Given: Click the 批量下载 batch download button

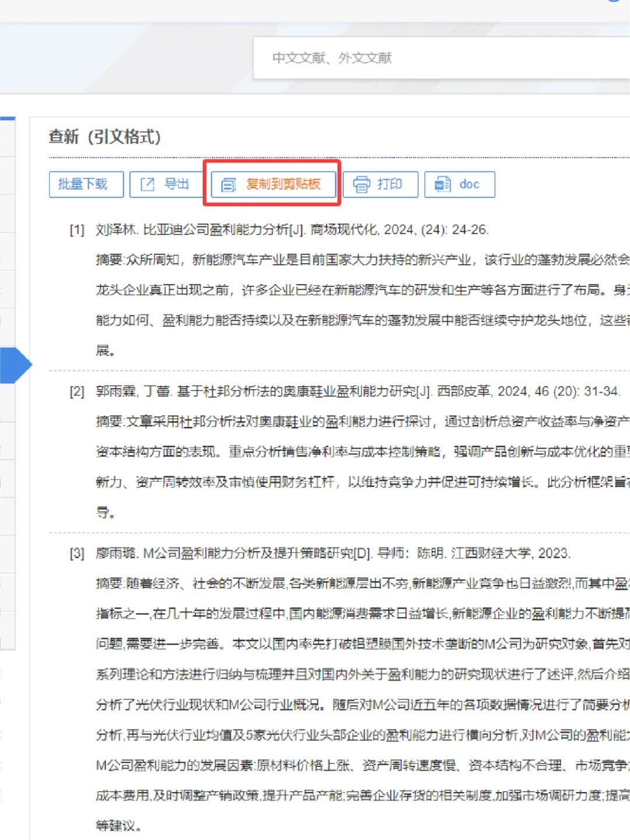Looking at the screenshot, I should (86, 184).
